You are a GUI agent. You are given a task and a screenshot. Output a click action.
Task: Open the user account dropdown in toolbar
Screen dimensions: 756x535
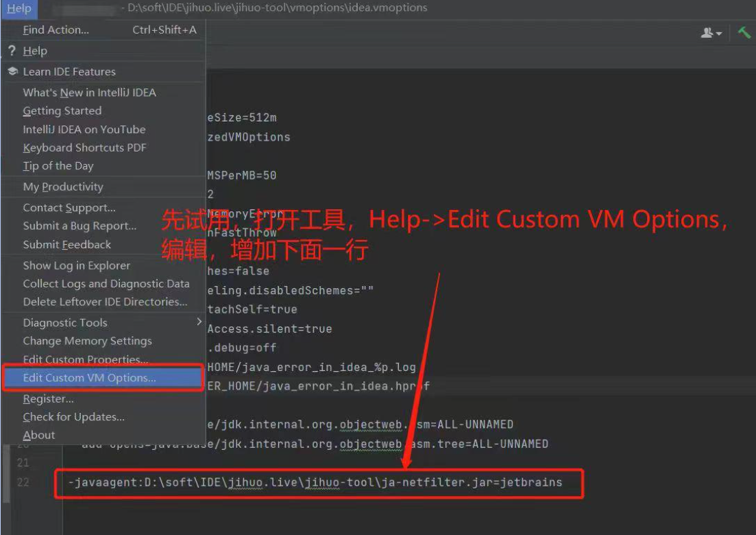(x=711, y=33)
